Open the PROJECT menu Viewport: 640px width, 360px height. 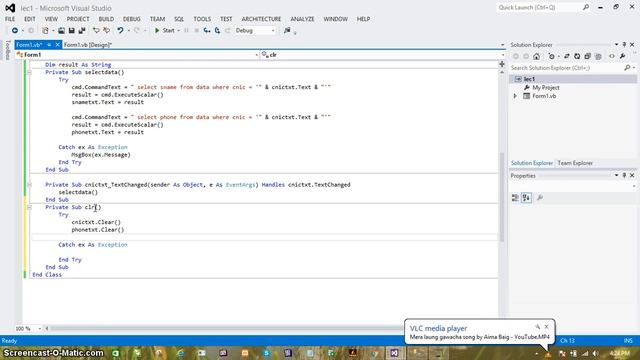pos(78,19)
